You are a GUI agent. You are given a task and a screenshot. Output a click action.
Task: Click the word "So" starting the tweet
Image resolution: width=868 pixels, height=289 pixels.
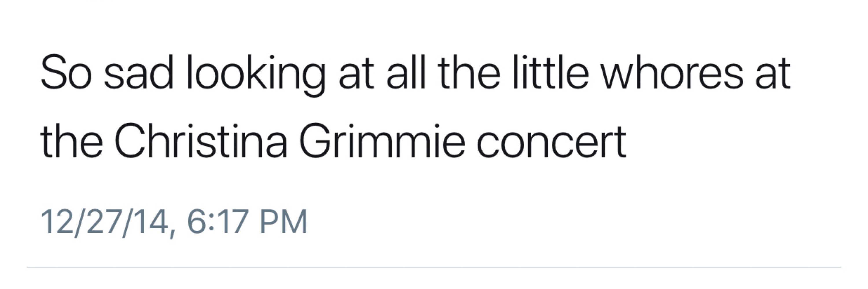click(66, 73)
